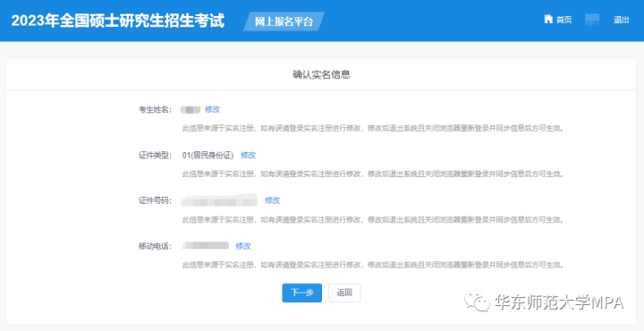
Task: Click the 确认实名信息 heading
Action: tap(322, 75)
